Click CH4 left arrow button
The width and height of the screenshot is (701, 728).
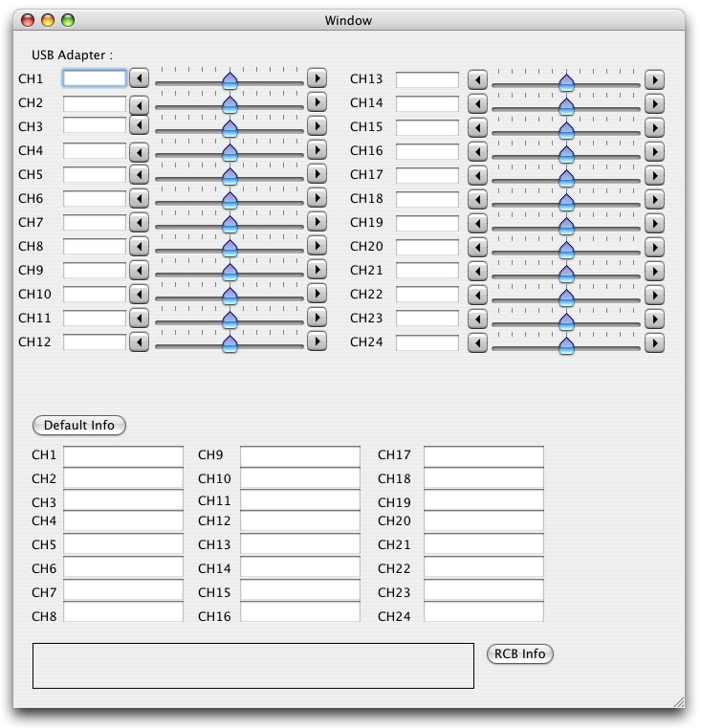139,152
